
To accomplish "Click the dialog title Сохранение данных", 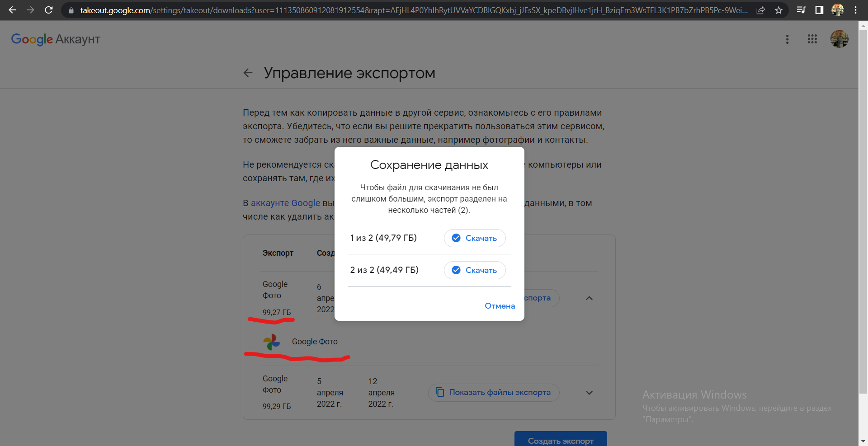I will pyautogui.click(x=429, y=165).
